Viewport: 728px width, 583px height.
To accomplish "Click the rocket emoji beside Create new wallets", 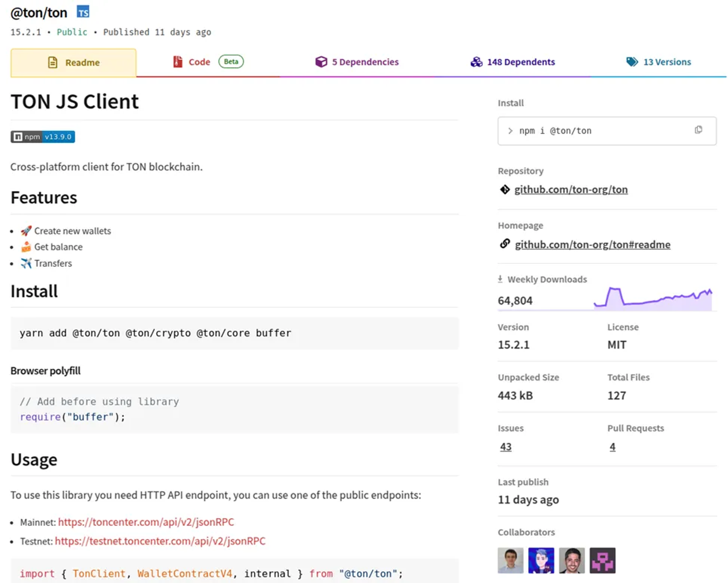I will 26,231.
